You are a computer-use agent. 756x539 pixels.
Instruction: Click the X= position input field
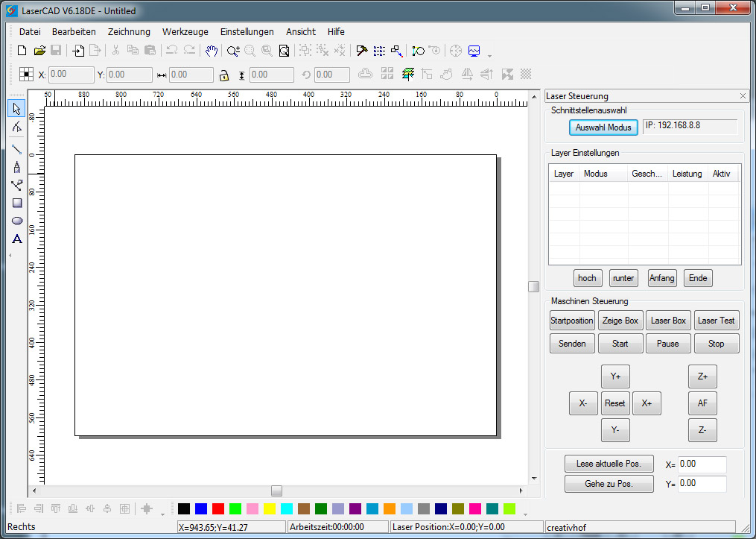(x=702, y=464)
